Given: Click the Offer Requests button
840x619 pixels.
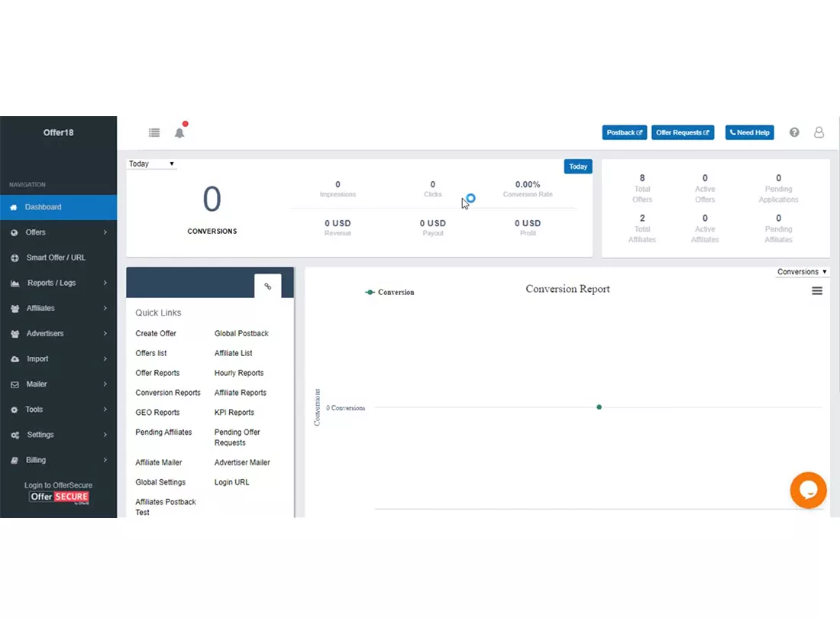Looking at the screenshot, I should [x=683, y=132].
